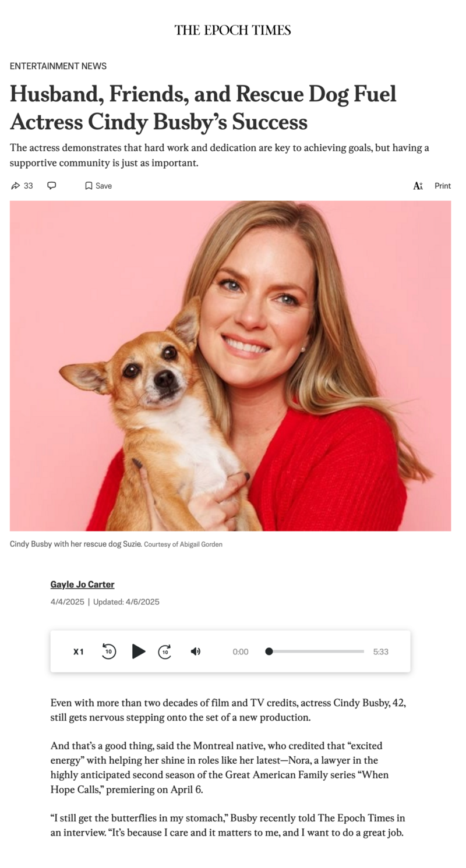Open the comments bubble icon
This screenshot has width=466, height=868.
coord(51,186)
